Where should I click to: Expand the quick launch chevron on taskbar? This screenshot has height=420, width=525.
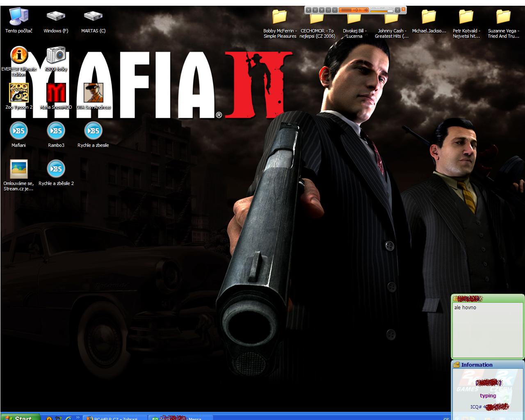tap(78, 418)
